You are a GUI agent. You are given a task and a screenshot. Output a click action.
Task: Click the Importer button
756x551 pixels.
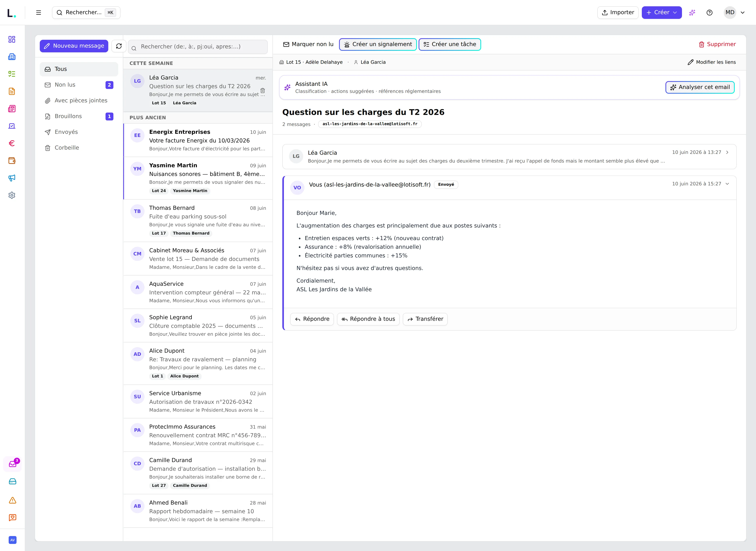pyautogui.click(x=618, y=13)
